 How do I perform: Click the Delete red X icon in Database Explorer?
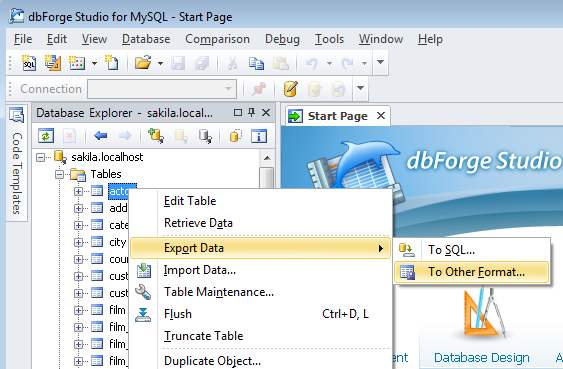(69, 136)
